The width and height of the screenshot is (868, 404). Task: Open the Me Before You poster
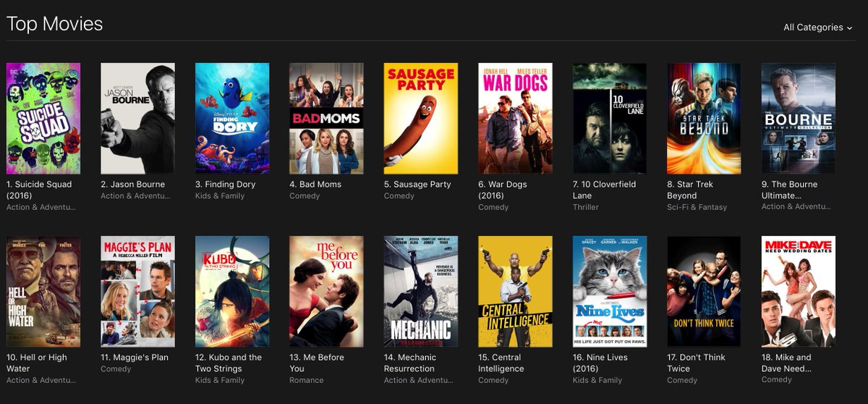326,292
